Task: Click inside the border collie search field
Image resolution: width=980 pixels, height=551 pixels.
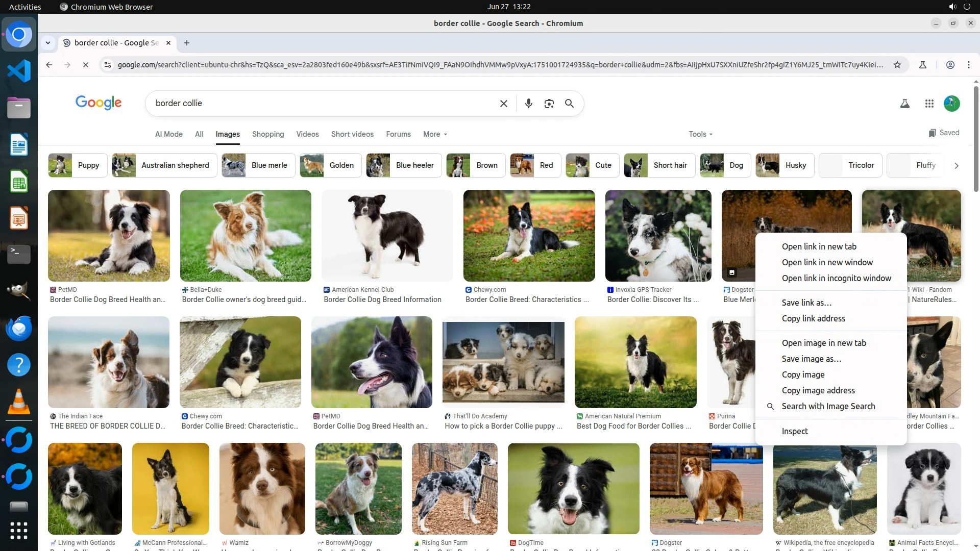Action: coord(322,104)
